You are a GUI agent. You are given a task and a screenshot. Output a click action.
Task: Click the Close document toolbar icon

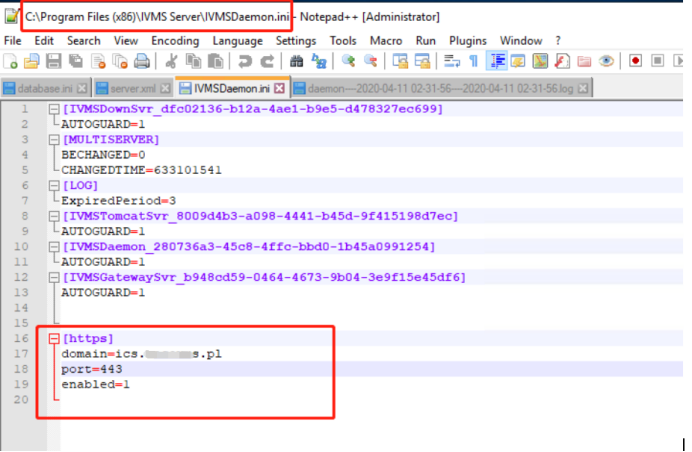pyautogui.click(x=98, y=61)
